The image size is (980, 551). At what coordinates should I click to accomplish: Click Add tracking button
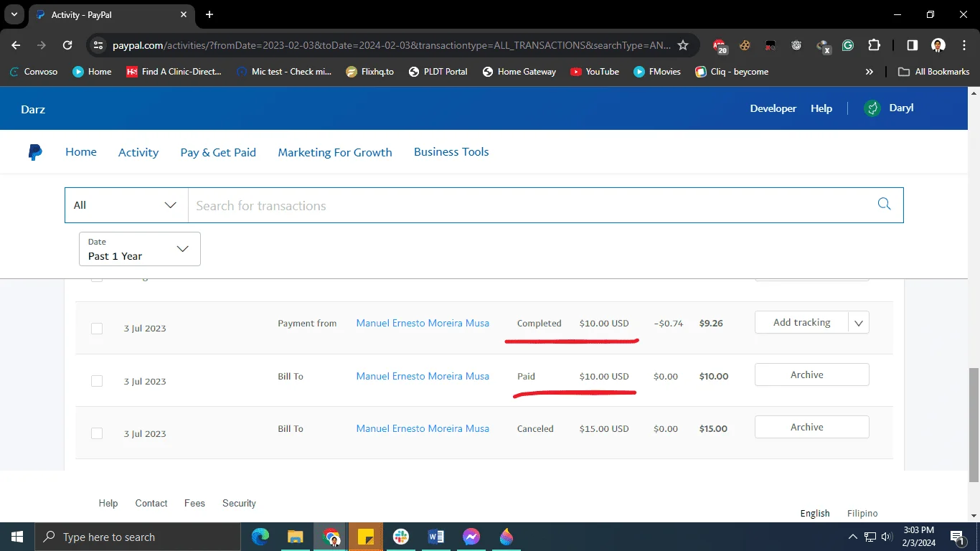802,323
